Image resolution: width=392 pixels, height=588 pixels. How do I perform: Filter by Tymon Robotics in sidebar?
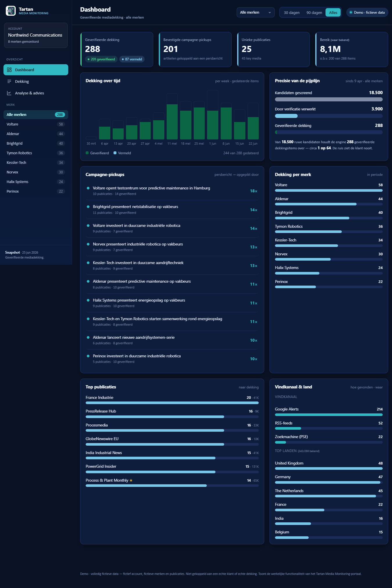click(x=36, y=153)
